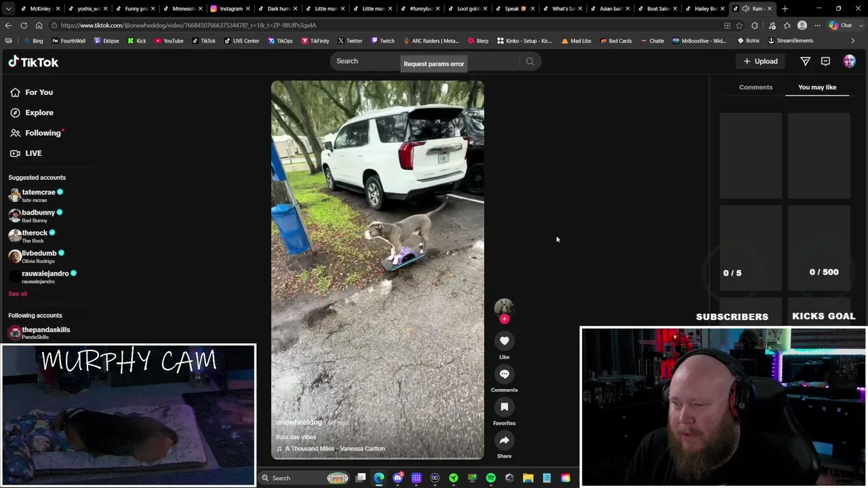Open the Botrix bookmark

point(748,41)
